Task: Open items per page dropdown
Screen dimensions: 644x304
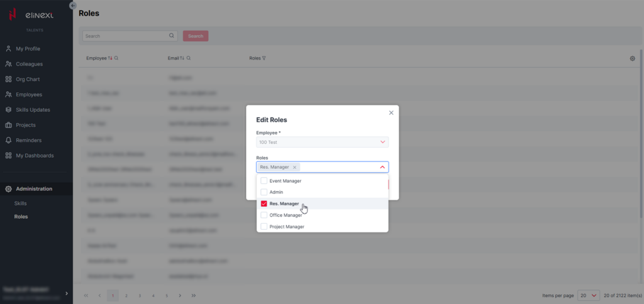Action: tap(589, 295)
